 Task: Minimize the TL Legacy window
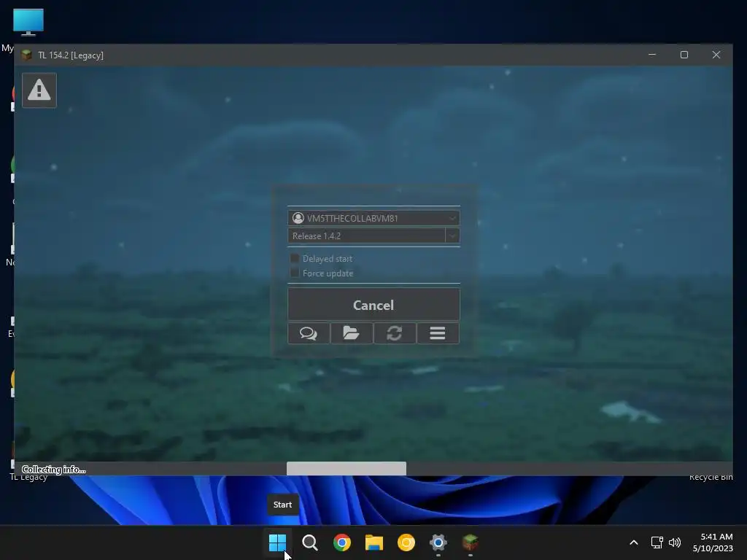click(652, 55)
